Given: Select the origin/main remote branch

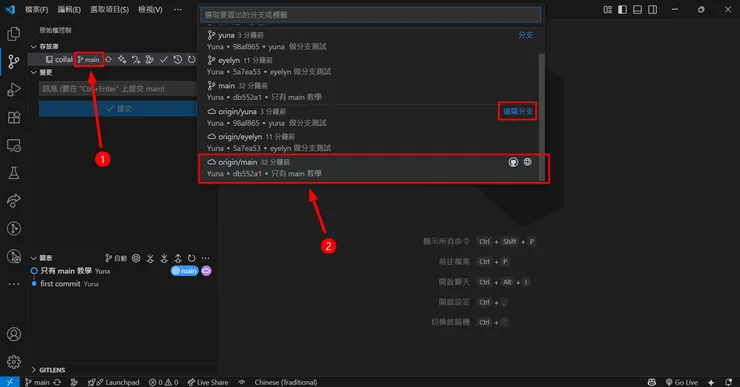Looking at the screenshot, I should click(370, 168).
